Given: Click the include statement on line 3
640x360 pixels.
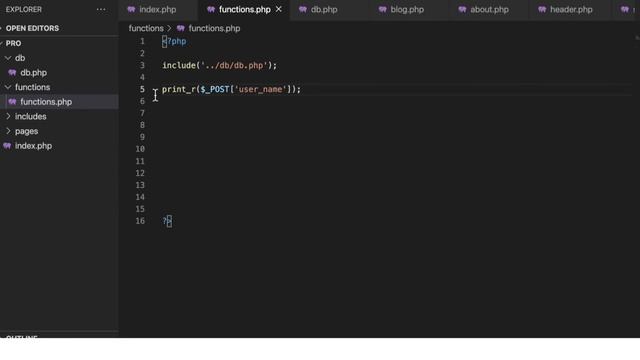Looking at the screenshot, I should coord(219,65).
